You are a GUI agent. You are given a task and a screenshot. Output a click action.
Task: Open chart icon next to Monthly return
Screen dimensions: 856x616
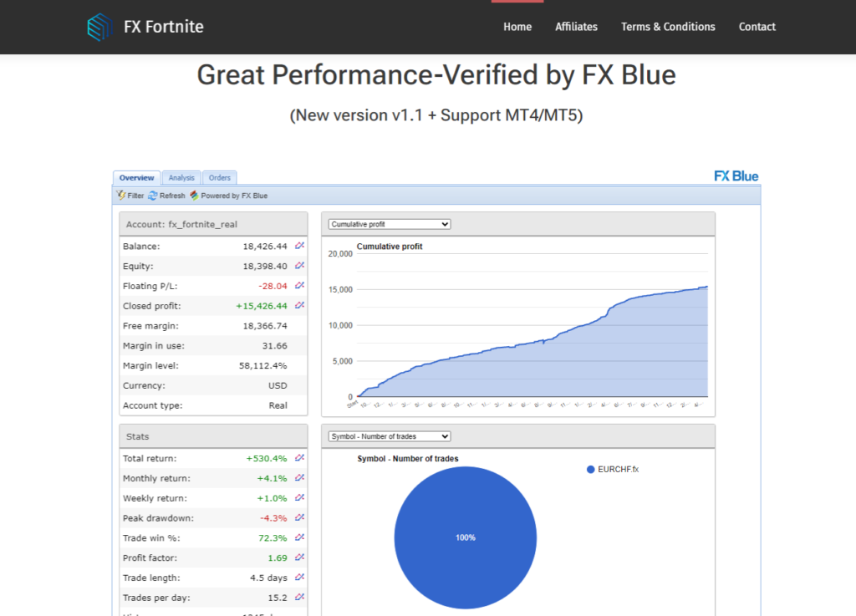[300, 478]
